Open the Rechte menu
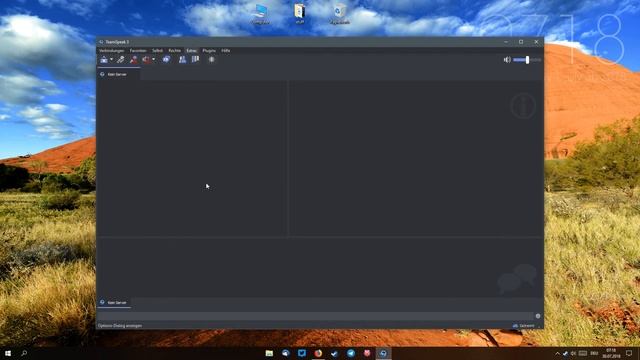 tap(174, 51)
